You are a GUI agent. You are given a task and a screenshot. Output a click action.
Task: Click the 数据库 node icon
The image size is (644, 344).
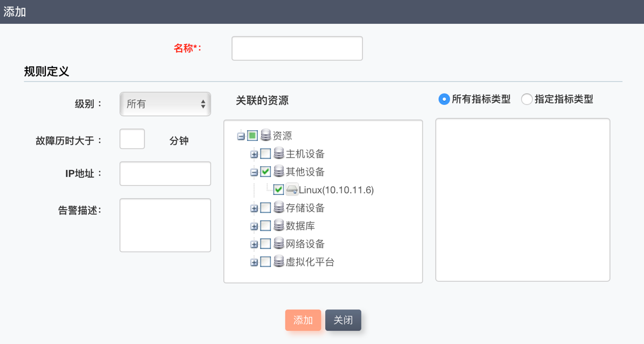click(278, 225)
